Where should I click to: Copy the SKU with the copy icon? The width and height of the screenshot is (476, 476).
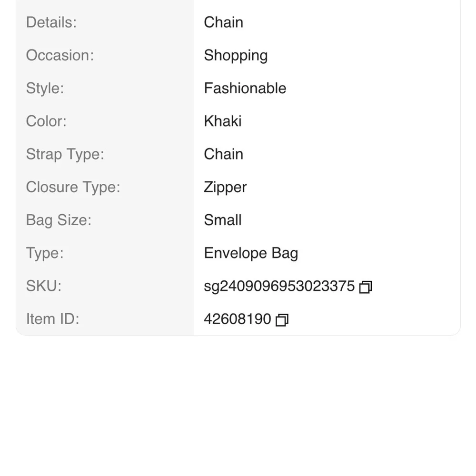pyautogui.click(x=365, y=287)
